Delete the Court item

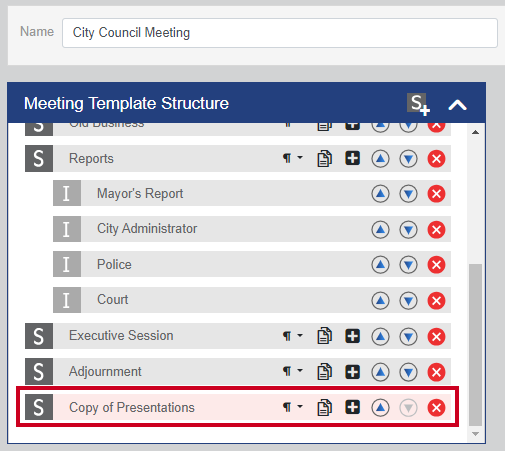click(436, 300)
